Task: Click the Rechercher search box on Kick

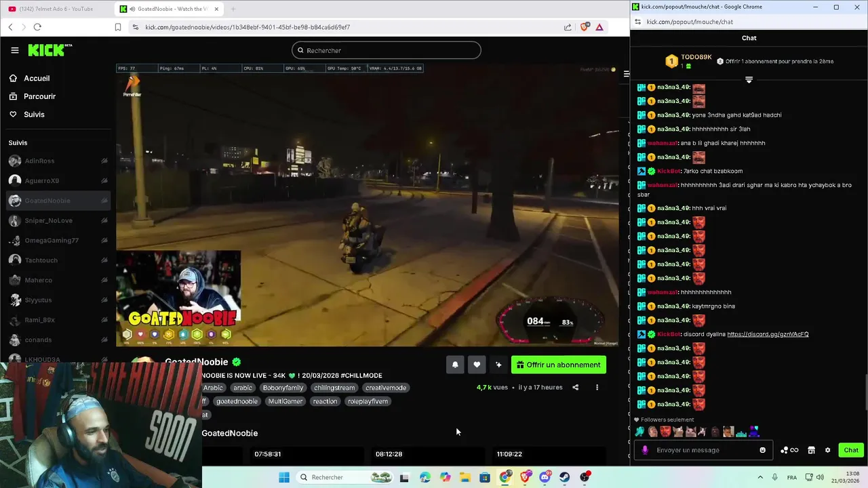Action: click(387, 50)
